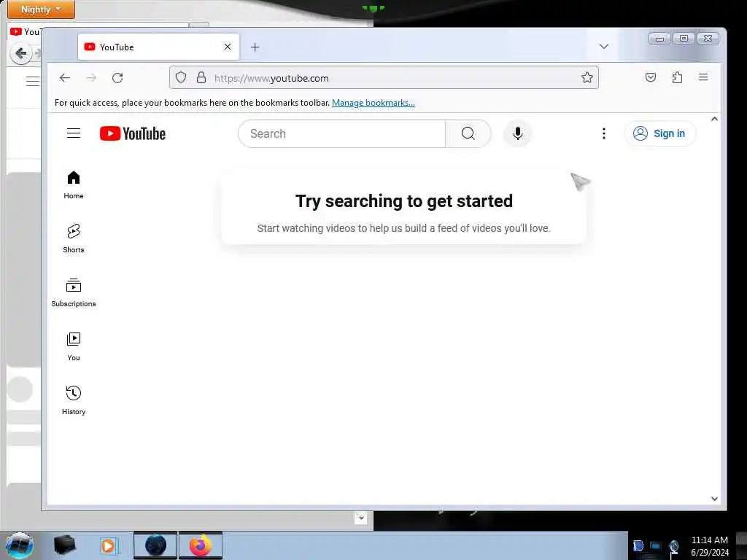The image size is (747, 560).
Task: Open Subscriptions in sidebar
Action: pyautogui.click(x=74, y=293)
